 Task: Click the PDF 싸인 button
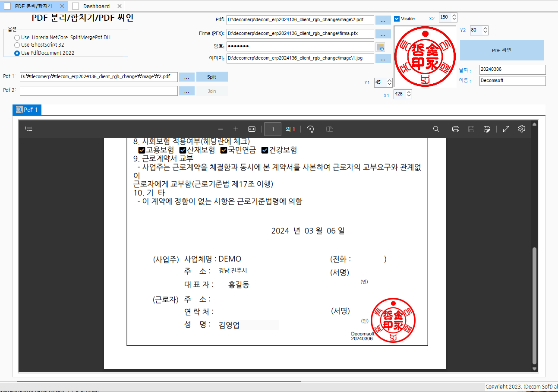pyautogui.click(x=501, y=50)
